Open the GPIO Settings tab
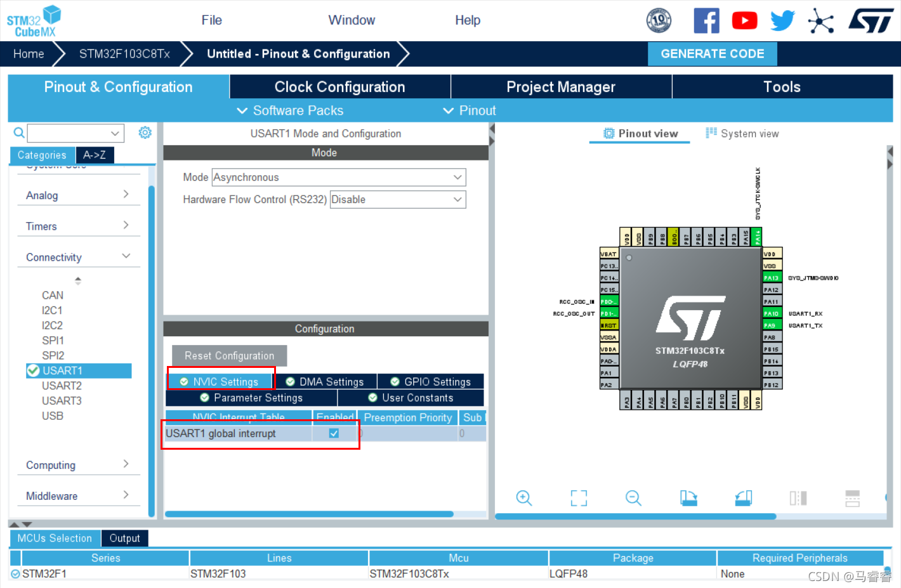Image resolution: width=901 pixels, height=588 pixels. click(431, 382)
